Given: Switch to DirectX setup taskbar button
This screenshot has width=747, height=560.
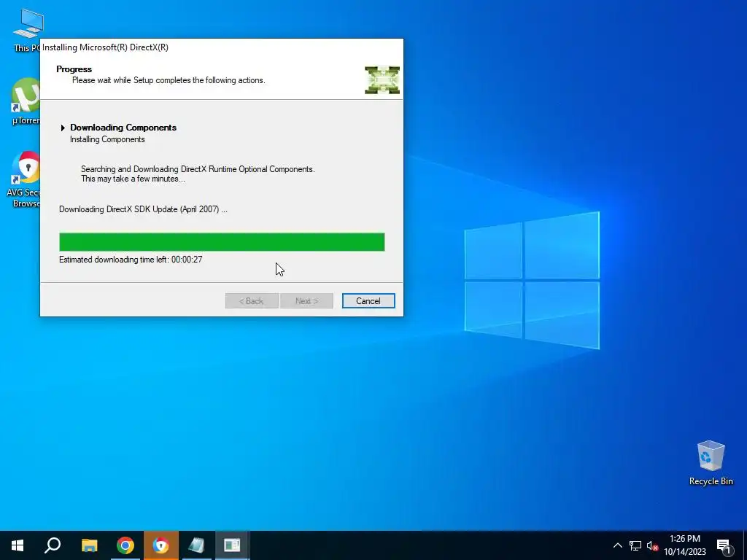Looking at the screenshot, I should coord(233,545).
